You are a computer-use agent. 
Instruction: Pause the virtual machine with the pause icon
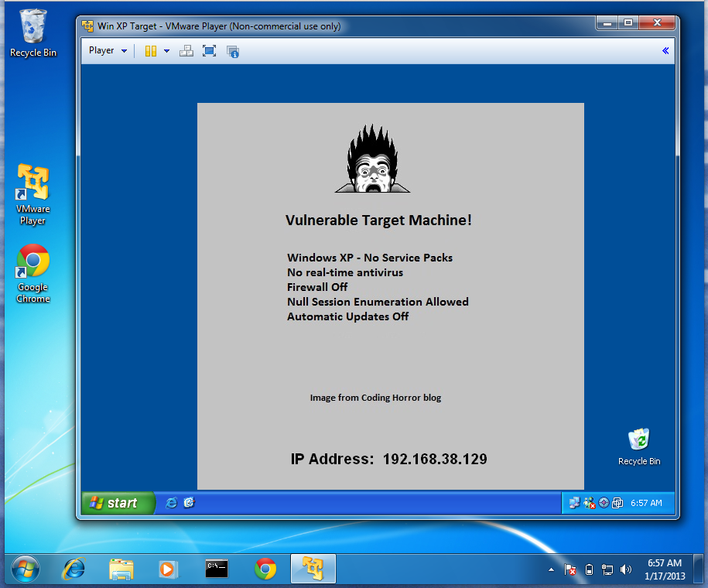tap(151, 51)
